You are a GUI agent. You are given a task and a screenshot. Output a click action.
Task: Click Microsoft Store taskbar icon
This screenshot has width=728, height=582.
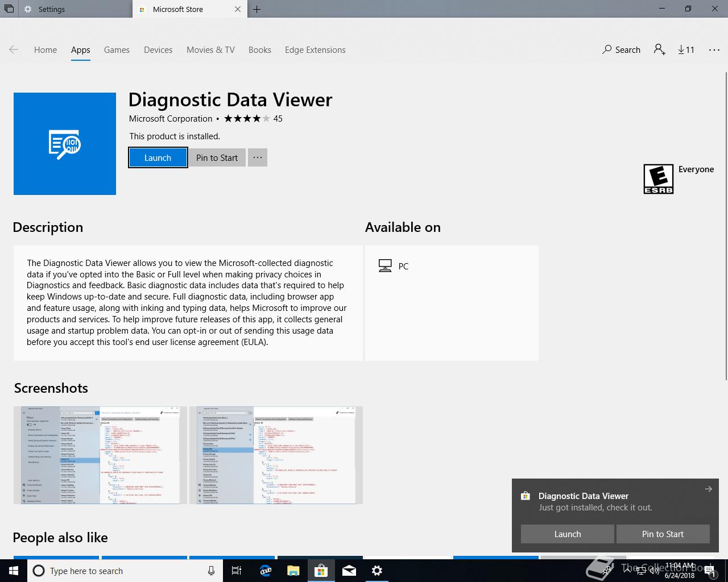click(321, 571)
